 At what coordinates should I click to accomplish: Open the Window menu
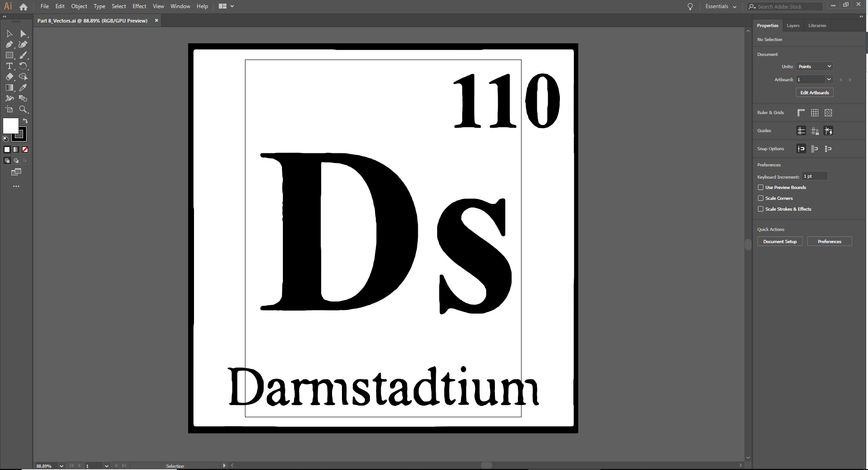(x=180, y=6)
